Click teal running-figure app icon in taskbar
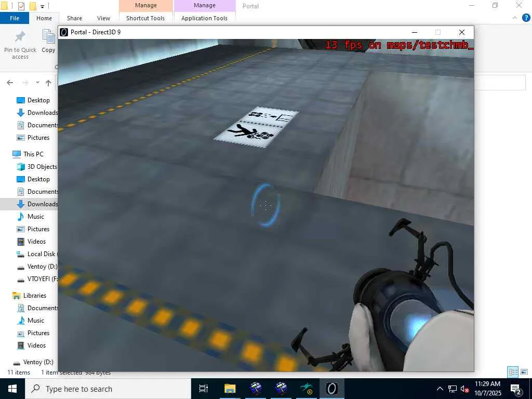The height and width of the screenshot is (399, 532). (x=307, y=389)
